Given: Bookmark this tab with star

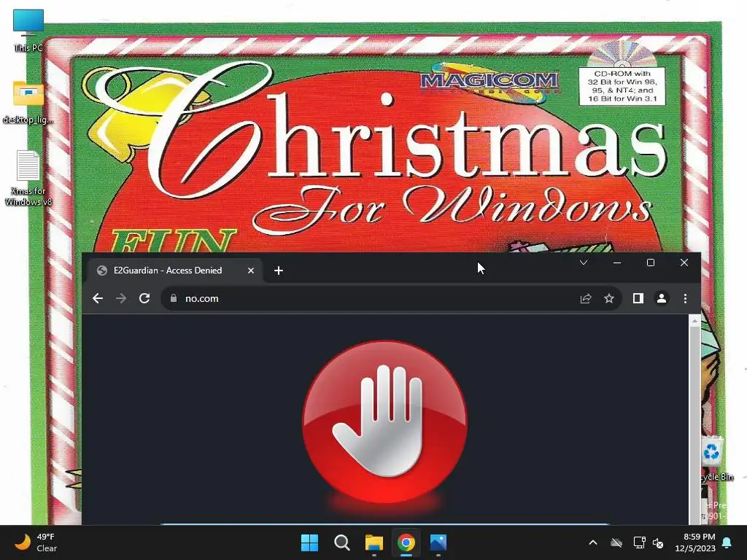Looking at the screenshot, I should [x=609, y=298].
